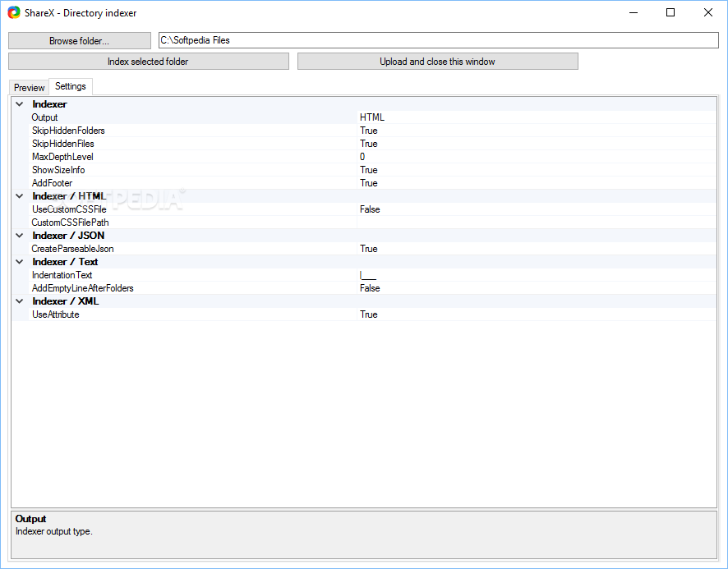Click the Indexer / HTML category header
The image size is (728, 569).
[69, 196]
